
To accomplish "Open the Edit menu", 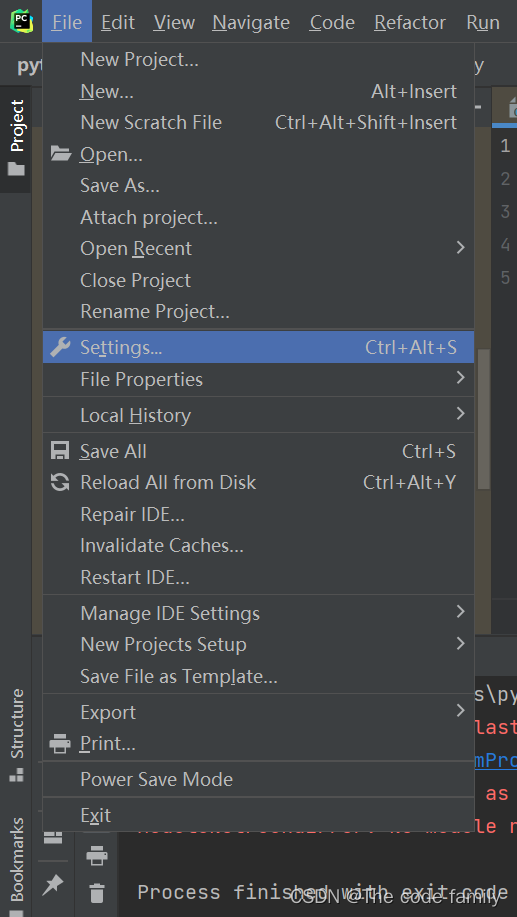I will pyautogui.click(x=118, y=22).
